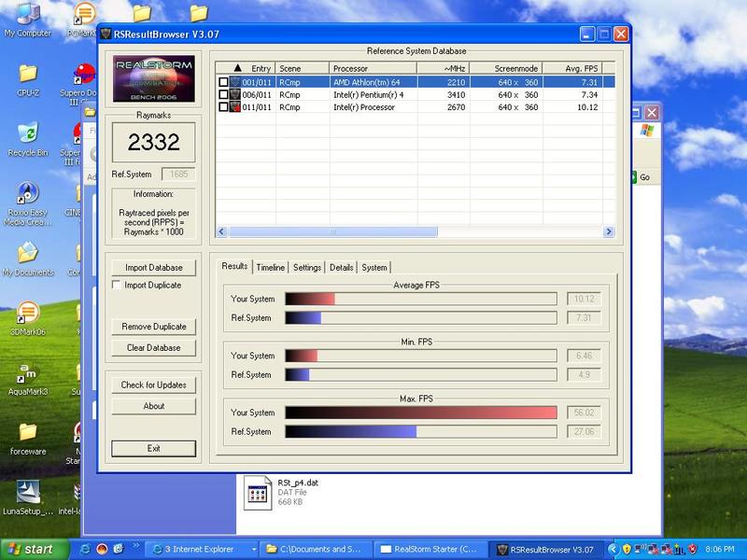Select the Intel(r) Processor row

click(x=415, y=106)
